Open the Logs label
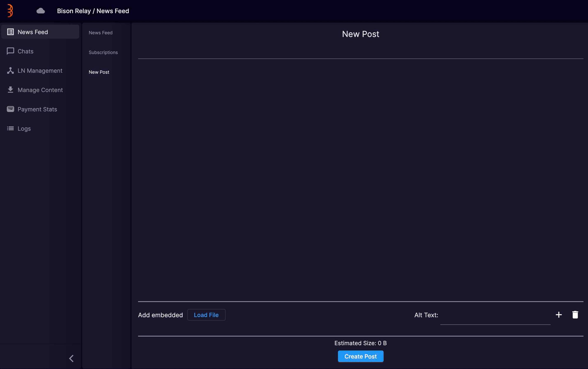588x369 pixels. pyautogui.click(x=24, y=128)
